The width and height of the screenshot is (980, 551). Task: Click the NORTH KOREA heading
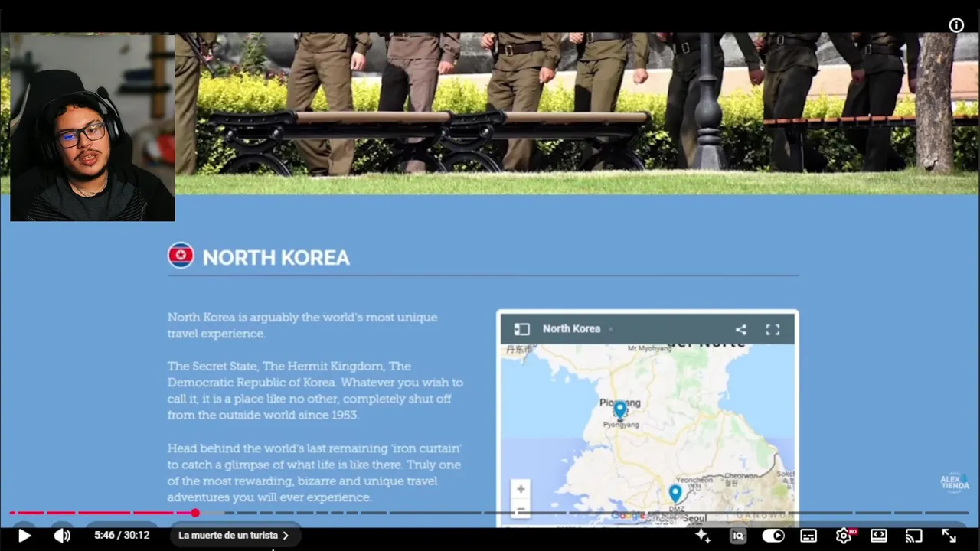point(276,258)
